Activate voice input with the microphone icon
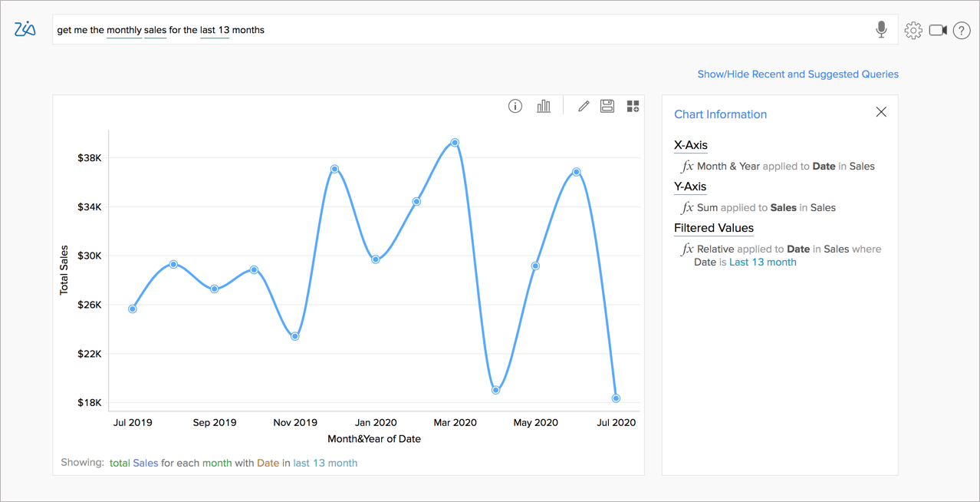 coord(880,29)
